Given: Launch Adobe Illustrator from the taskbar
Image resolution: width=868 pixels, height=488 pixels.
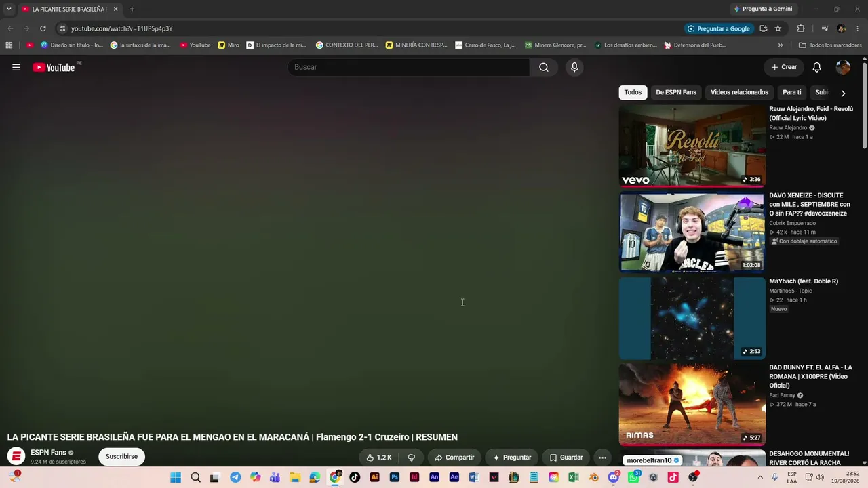Looking at the screenshot, I should (374, 477).
